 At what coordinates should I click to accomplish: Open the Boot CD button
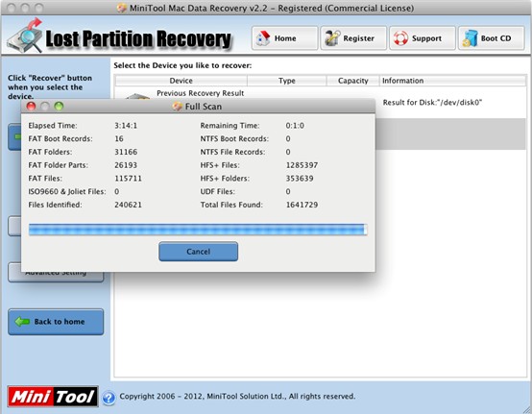click(x=492, y=38)
